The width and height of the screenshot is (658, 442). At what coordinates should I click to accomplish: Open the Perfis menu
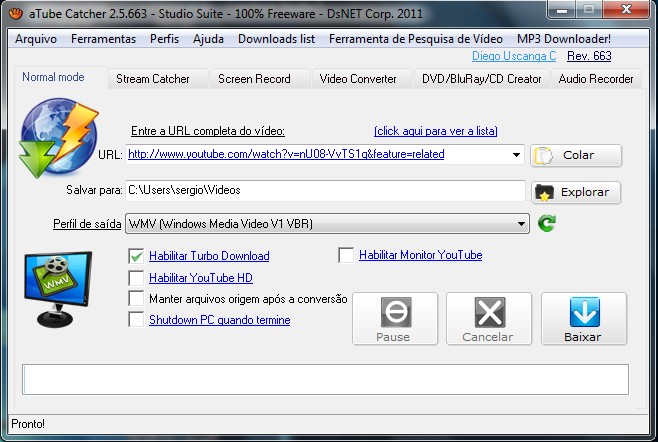tap(164, 39)
